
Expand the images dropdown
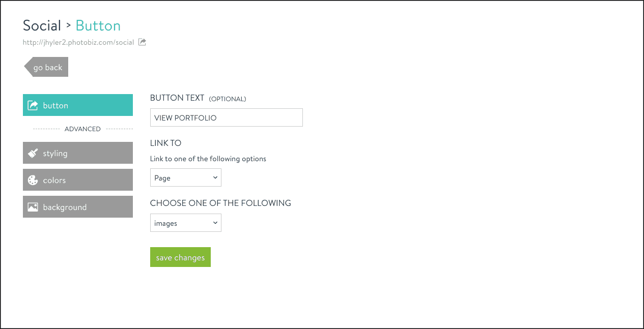[185, 222]
